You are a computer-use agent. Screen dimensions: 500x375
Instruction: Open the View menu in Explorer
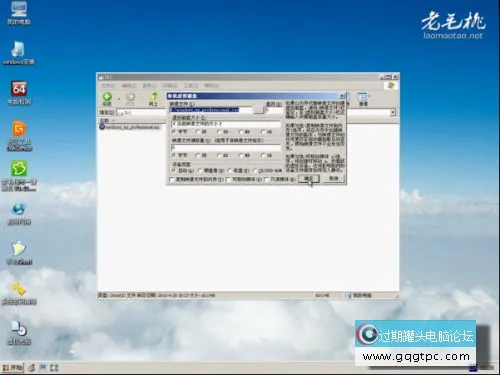[149, 86]
